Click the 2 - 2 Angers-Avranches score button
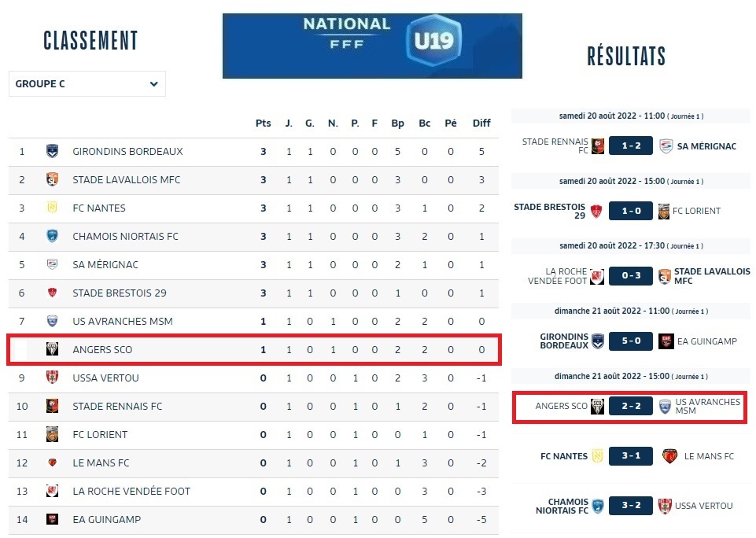Viewport: 756px width, 538px height. point(630,407)
